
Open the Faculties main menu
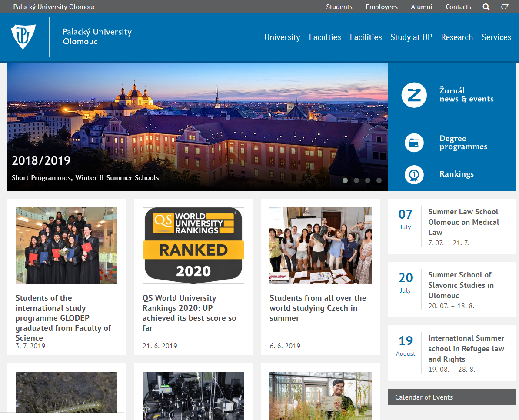pos(325,37)
